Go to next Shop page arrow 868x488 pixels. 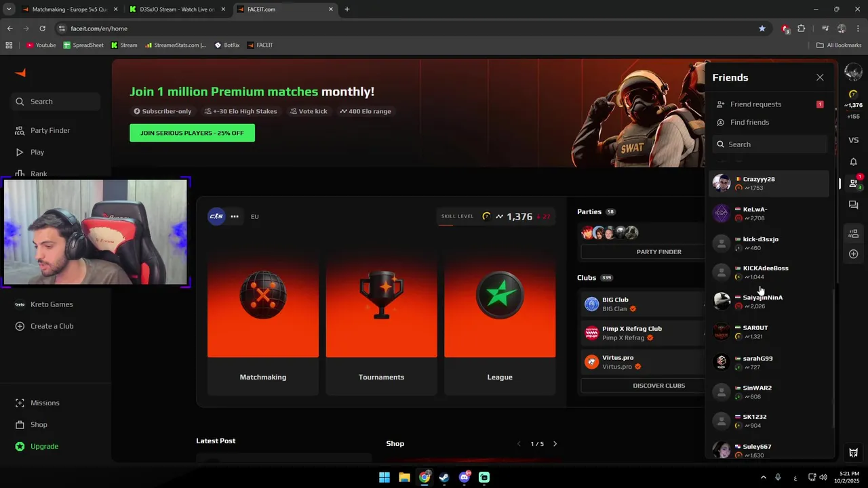tap(555, 444)
